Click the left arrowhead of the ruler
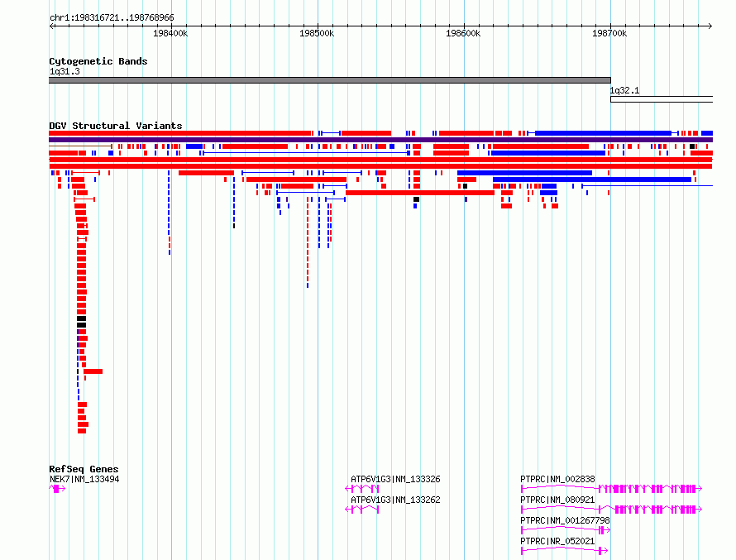This screenshot has height=560, width=736. pyautogui.click(x=51, y=26)
